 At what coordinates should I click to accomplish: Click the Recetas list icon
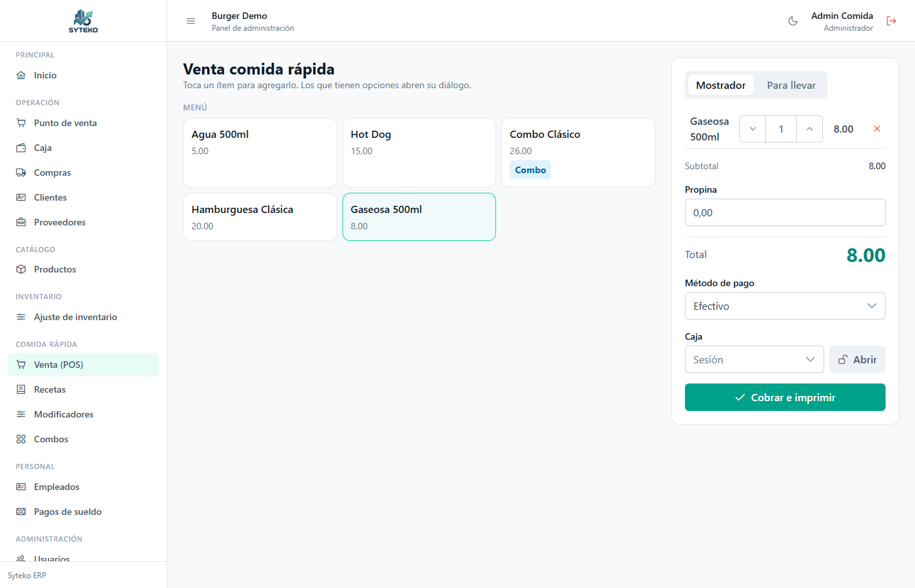(x=21, y=389)
